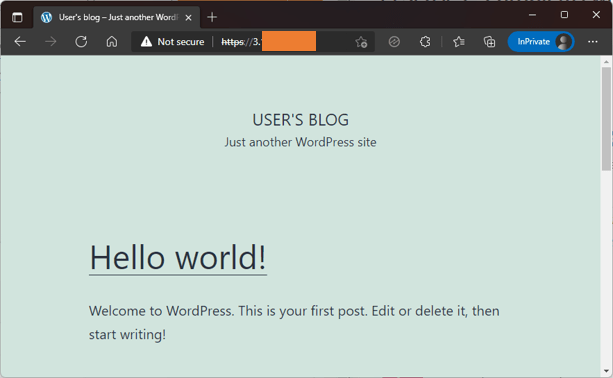Open the tracking prevention circular icon
This screenshot has height=378, width=613.
[x=394, y=41]
